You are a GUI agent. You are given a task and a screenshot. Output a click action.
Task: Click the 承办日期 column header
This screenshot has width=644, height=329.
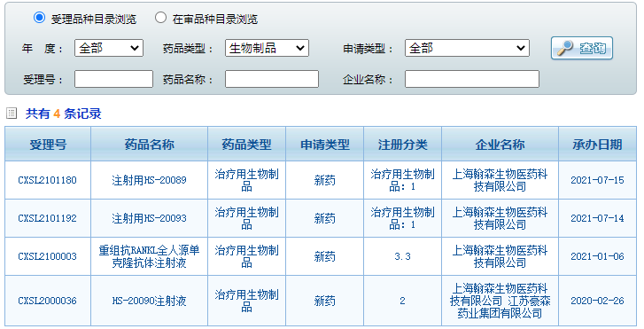(x=597, y=144)
